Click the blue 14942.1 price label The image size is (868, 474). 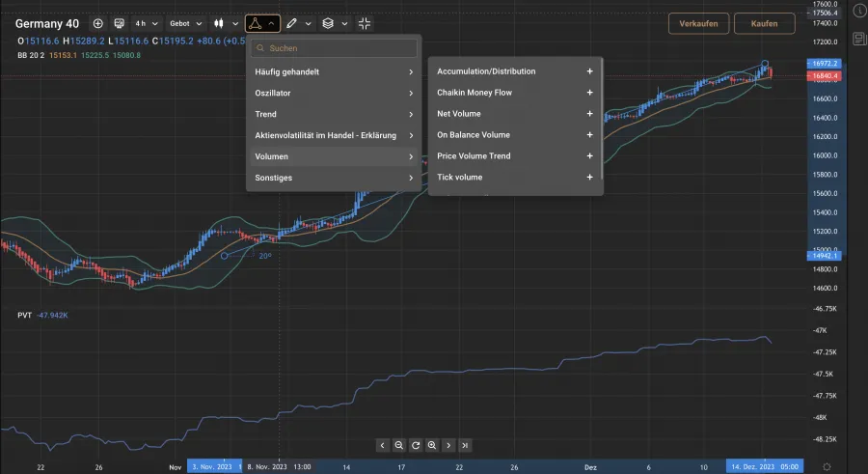click(x=825, y=256)
